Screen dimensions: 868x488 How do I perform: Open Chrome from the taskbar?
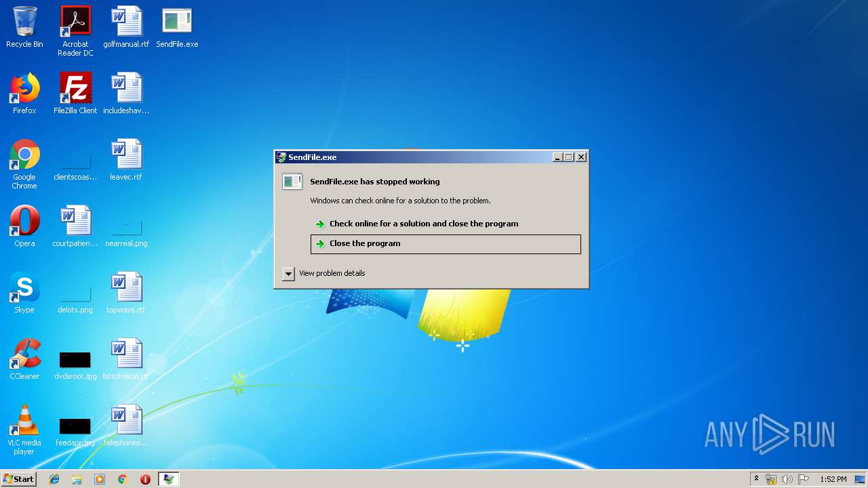pos(122,479)
